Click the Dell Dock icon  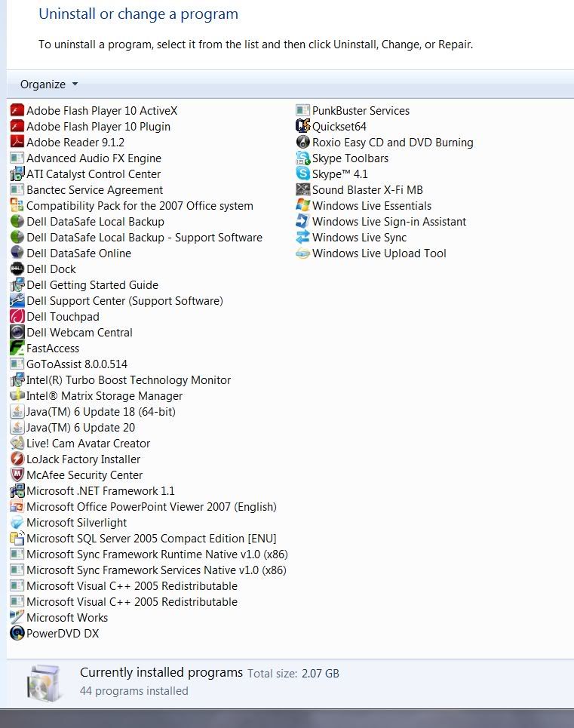(x=17, y=269)
